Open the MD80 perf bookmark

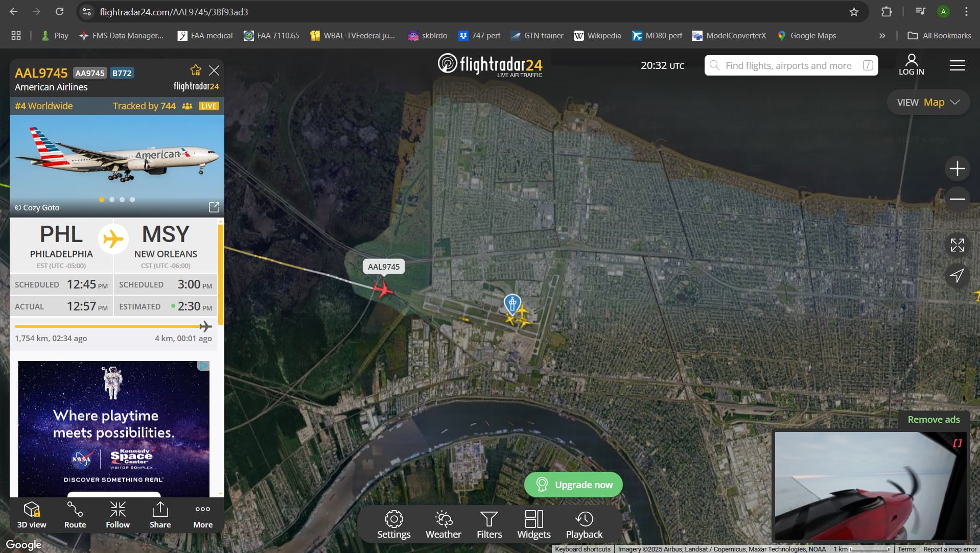[657, 35]
